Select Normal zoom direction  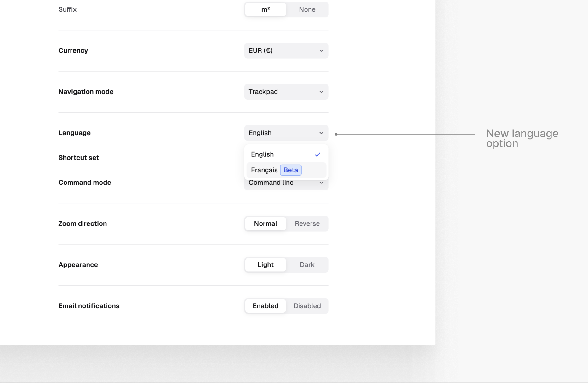[x=265, y=223]
